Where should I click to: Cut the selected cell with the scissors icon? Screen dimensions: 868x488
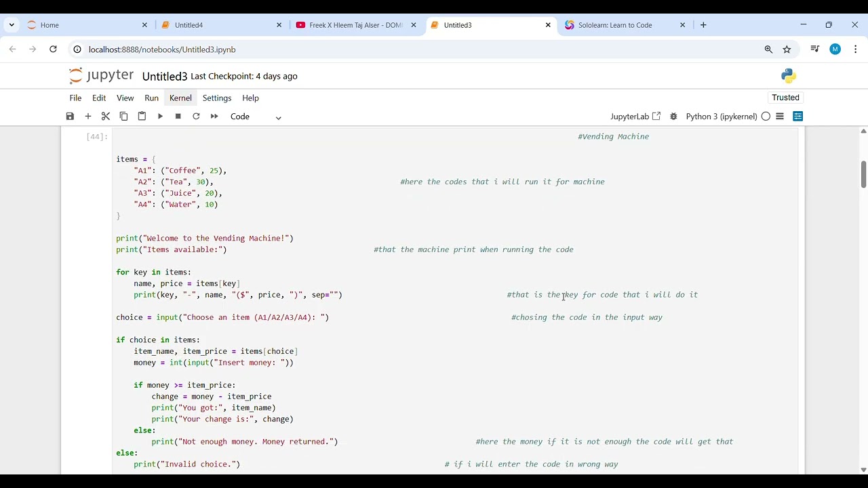click(106, 117)
